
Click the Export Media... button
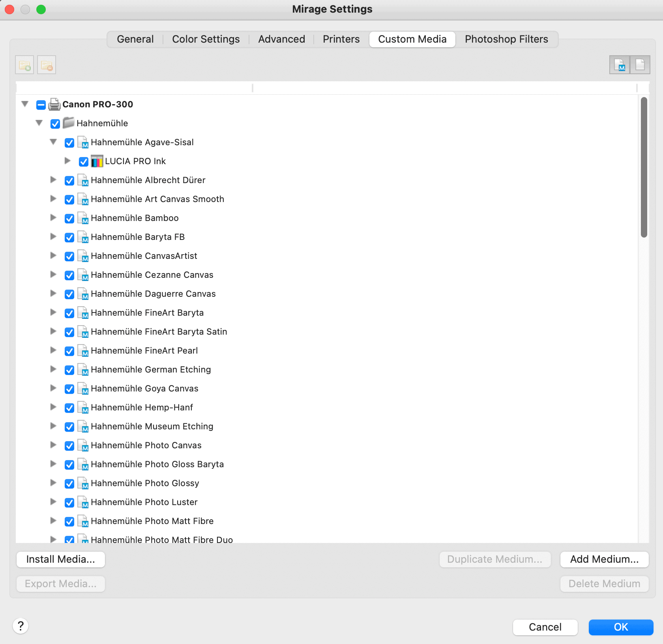click(x=61, y=584)
